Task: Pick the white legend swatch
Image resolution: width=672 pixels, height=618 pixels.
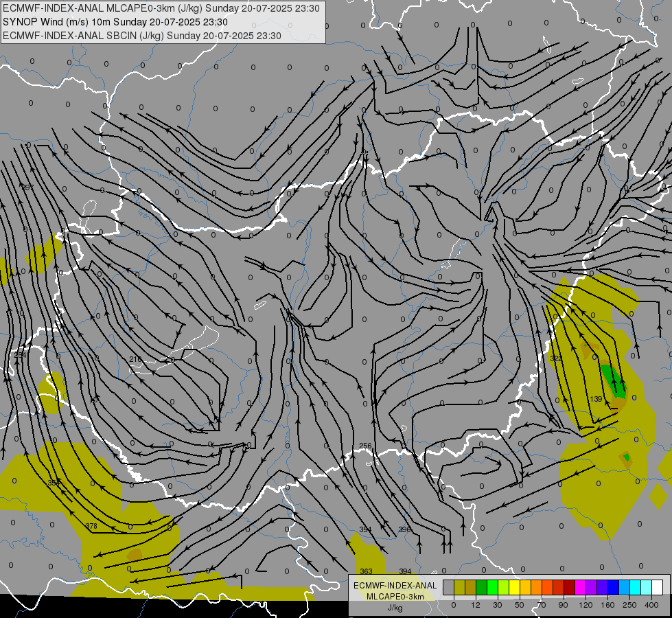Action: [x=658, y=587]
